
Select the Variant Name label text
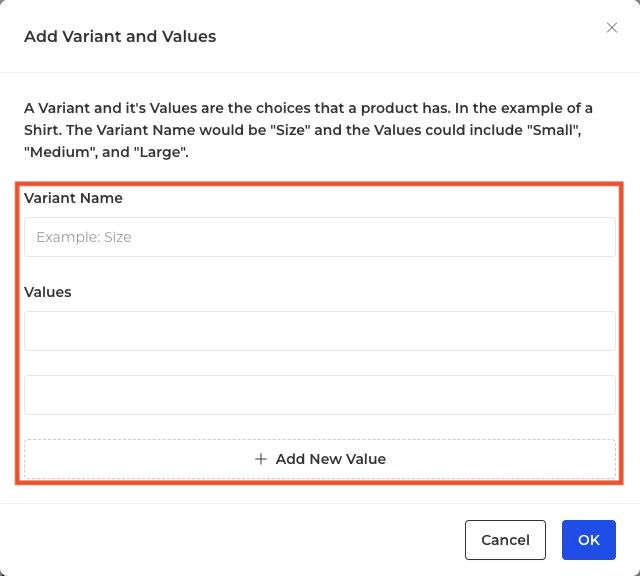coord(73,198)
